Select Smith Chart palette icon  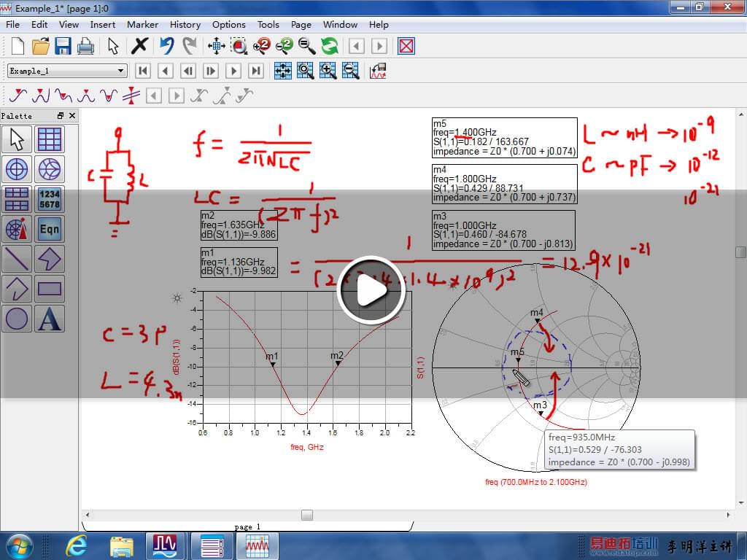[50, 169]
